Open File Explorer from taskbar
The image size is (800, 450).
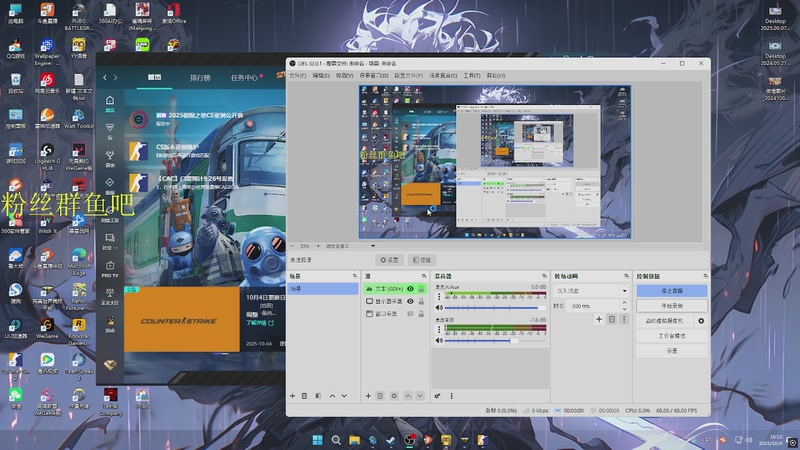tap(354, 440)
